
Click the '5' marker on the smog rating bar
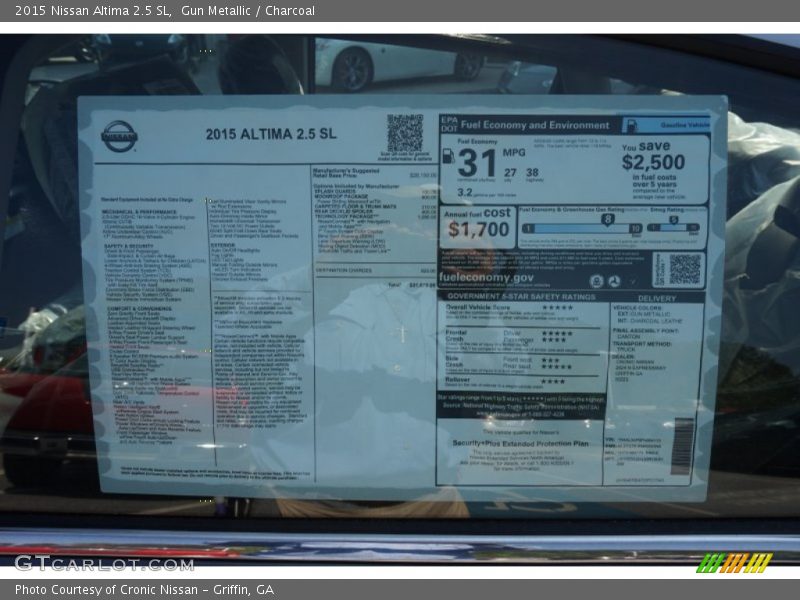[x=673, y=220]
